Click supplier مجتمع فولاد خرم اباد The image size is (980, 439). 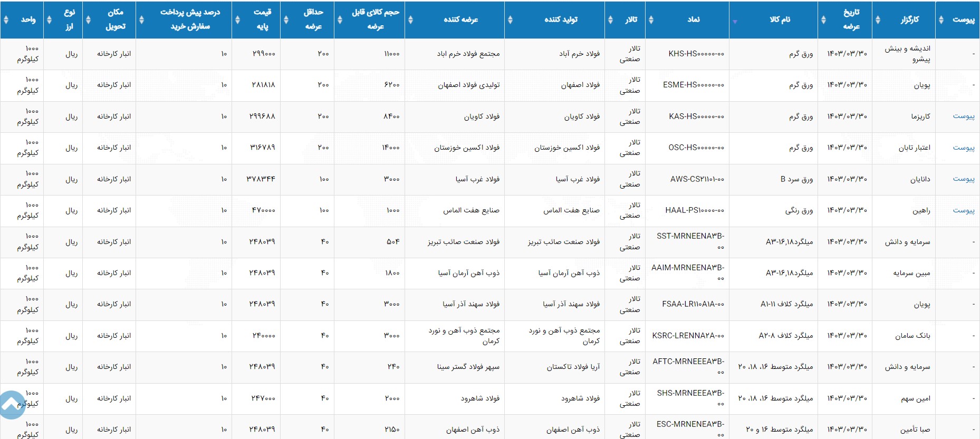tap(468, 54)
